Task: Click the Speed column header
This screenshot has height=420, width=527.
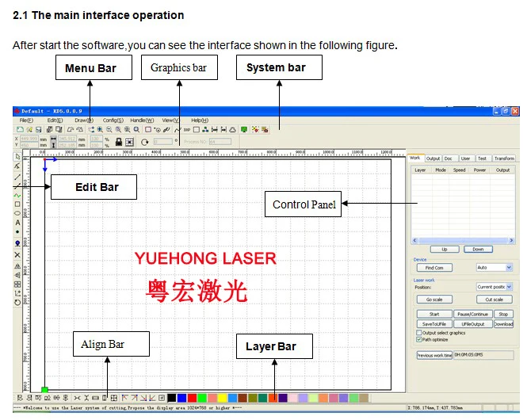Action: pyautogui.click(x=459, y=170)
